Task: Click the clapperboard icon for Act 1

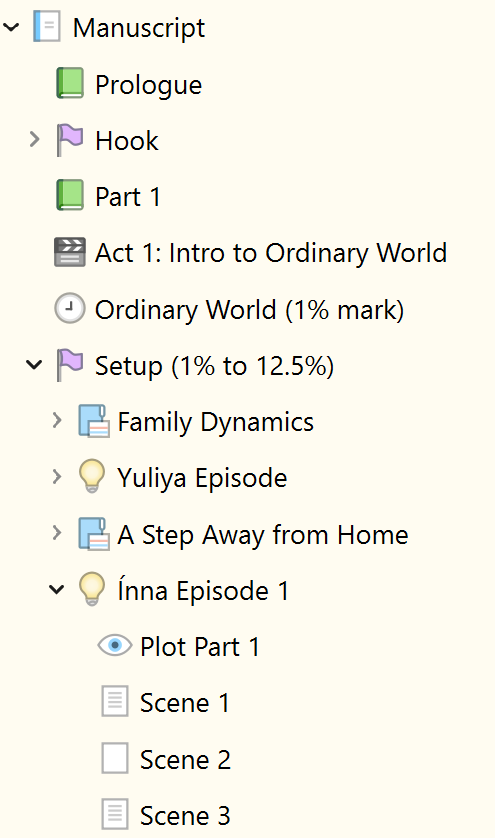Action: click(70, 252)
